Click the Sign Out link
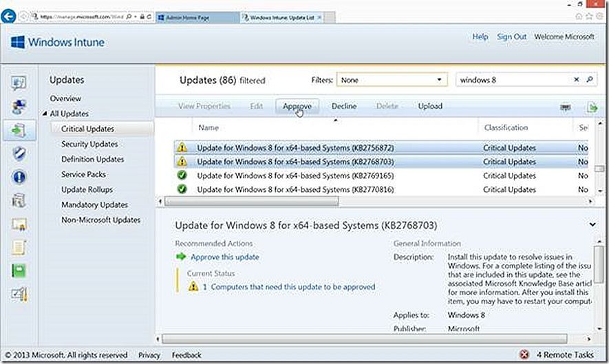Viewport: 609px width, 364px height. click(x=511, y=36)
